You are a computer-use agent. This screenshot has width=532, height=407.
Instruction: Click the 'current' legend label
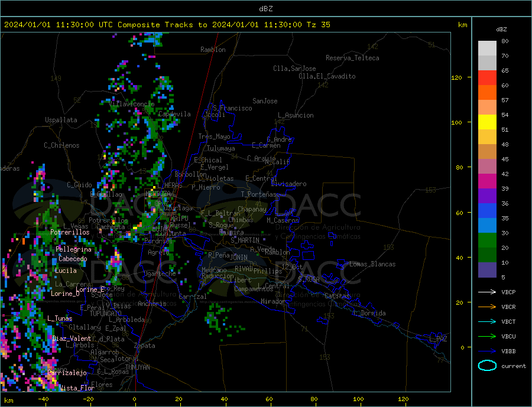[x=514, y=366]
